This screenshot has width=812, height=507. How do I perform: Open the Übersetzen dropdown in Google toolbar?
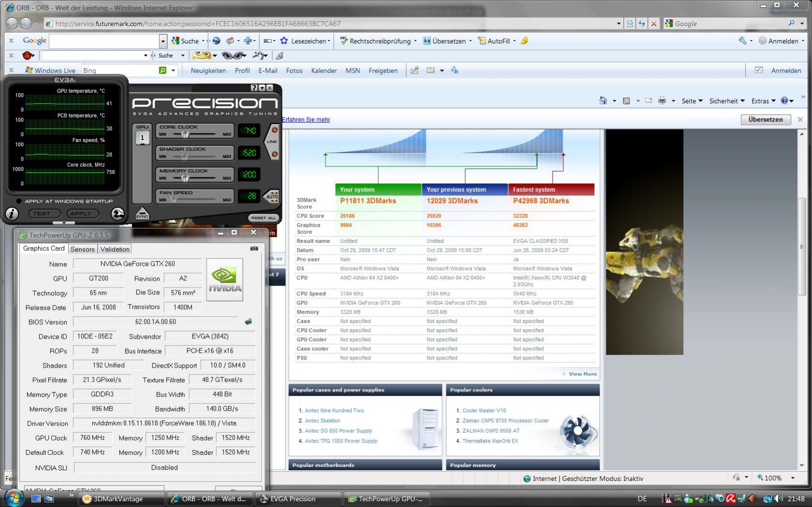coord(470,41)
